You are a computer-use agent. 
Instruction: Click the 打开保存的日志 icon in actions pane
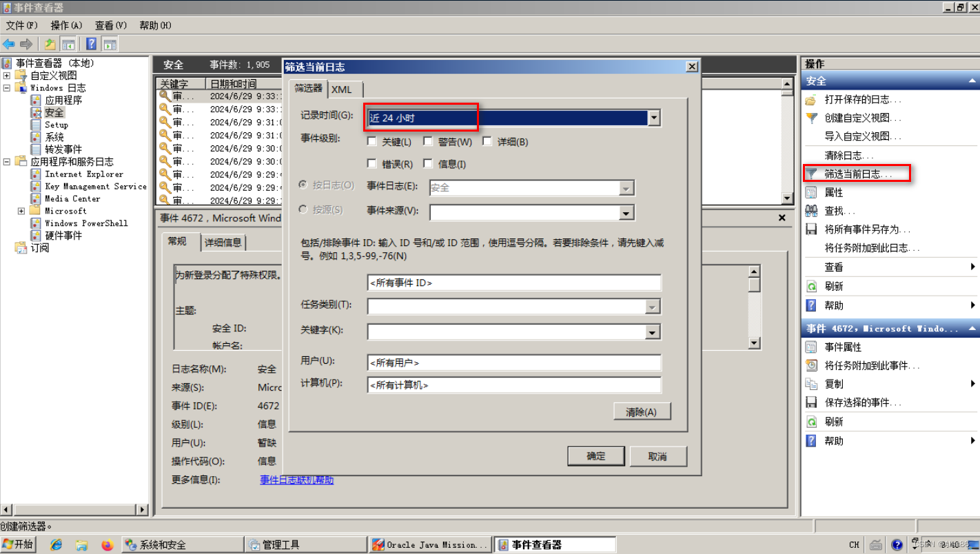[x=812, y=99]
